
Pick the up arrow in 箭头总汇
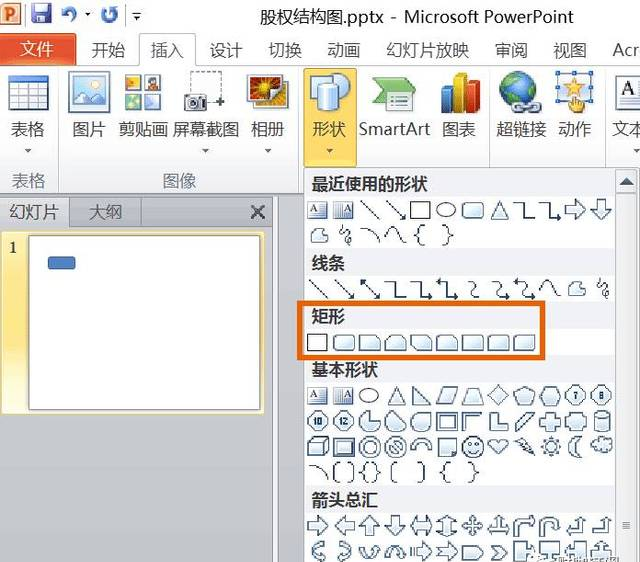click(x=370, y=526)
